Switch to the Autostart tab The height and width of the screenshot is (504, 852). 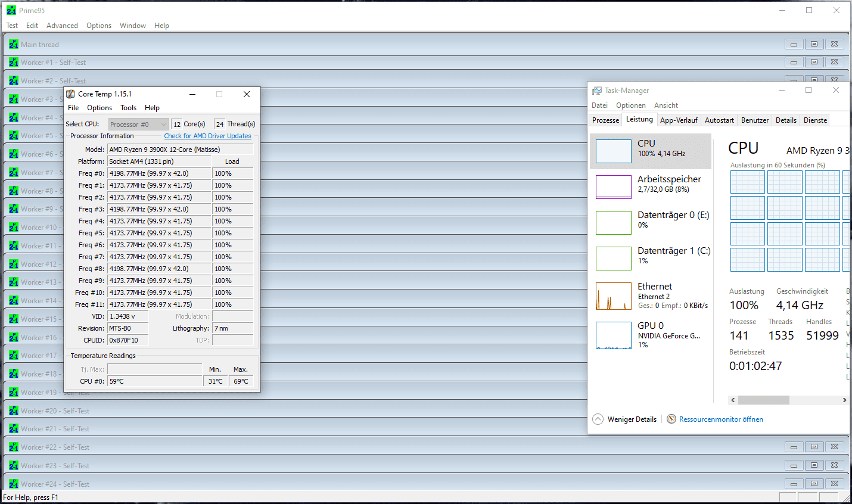tap(719, 120)
